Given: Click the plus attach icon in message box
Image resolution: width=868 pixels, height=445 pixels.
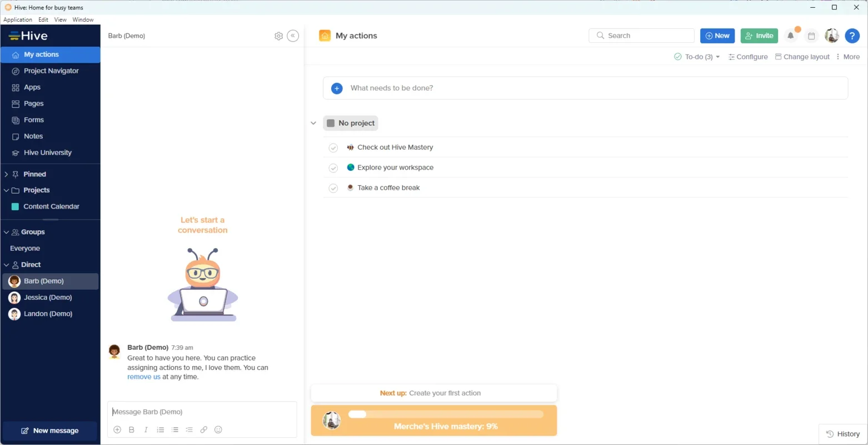Looking at the screenshot, I should coord(117,429).
